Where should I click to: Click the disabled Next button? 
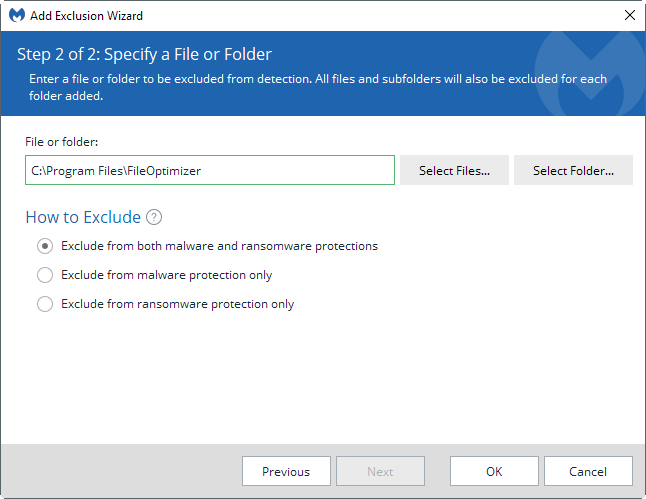pyautogui.click(x=380, y=471)
